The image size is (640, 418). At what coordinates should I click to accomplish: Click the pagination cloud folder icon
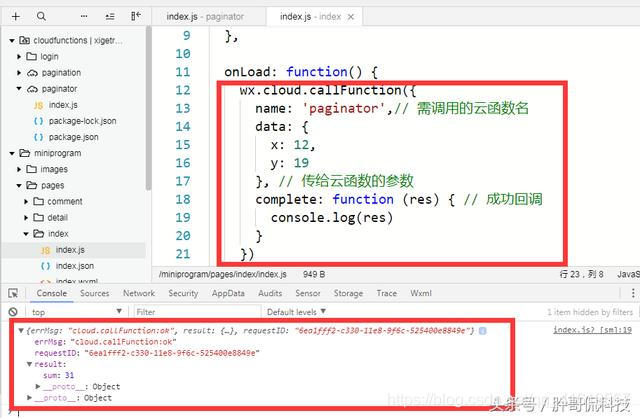(33, 73)
